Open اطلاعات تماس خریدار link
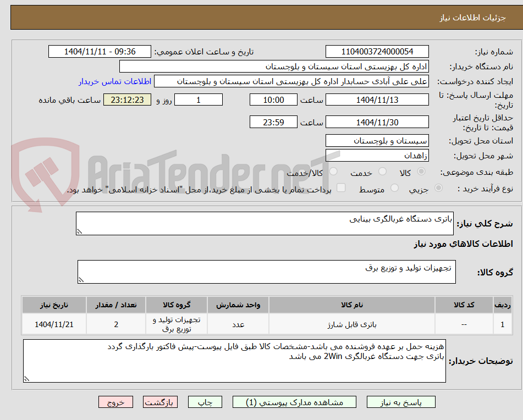 pyautogui.click(x=115, y=81)
